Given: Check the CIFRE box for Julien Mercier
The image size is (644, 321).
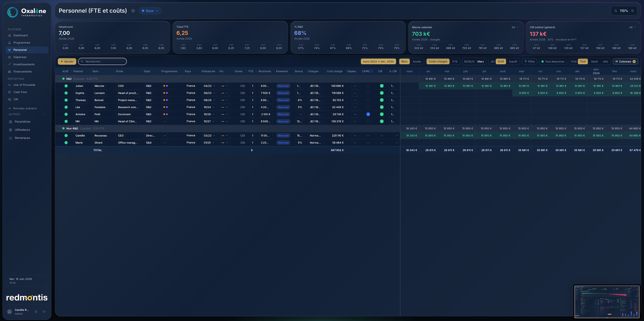Looking at the screenshot, I should pyautogui.click(x=368, y=86).
